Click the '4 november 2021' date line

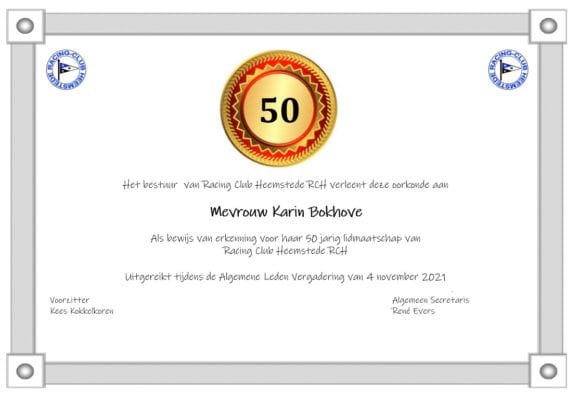click(x=285, y=277)
